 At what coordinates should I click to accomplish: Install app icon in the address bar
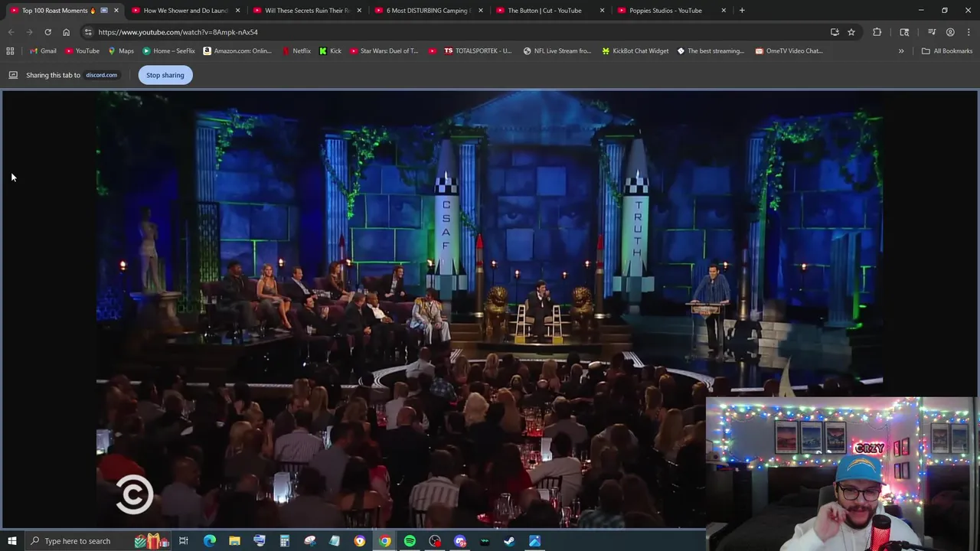point(835,32)
